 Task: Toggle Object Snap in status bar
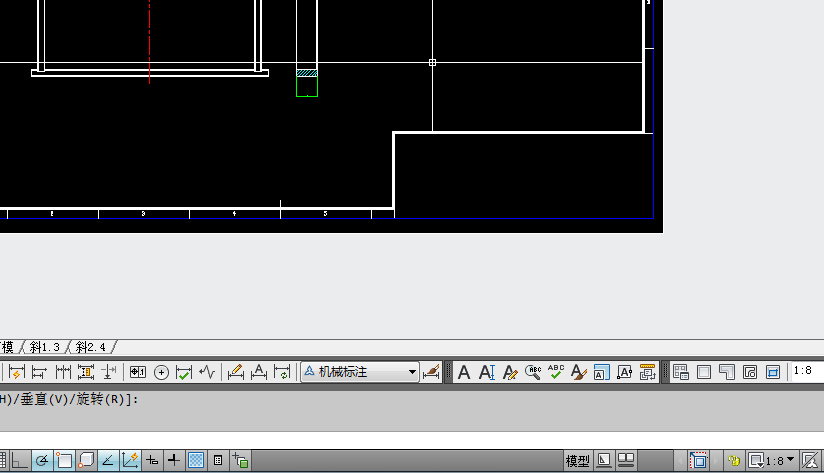coord(65,461)
